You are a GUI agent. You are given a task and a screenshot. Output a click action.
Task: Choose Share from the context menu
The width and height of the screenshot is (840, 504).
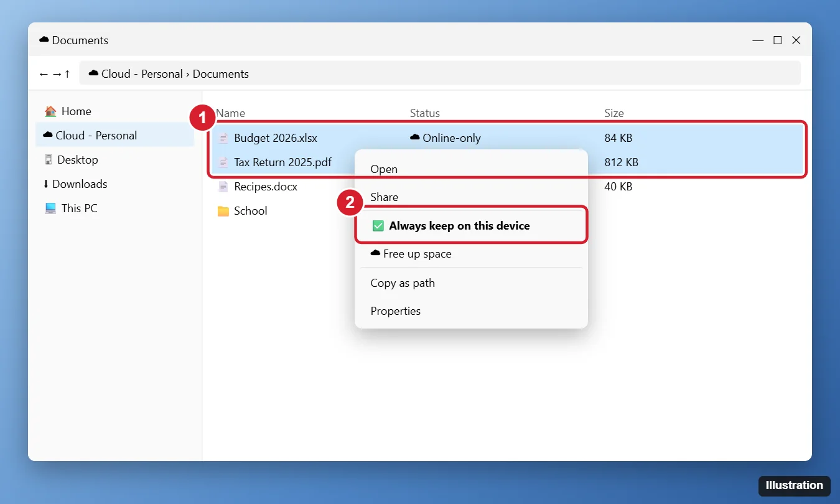click(x=471, y=197)
